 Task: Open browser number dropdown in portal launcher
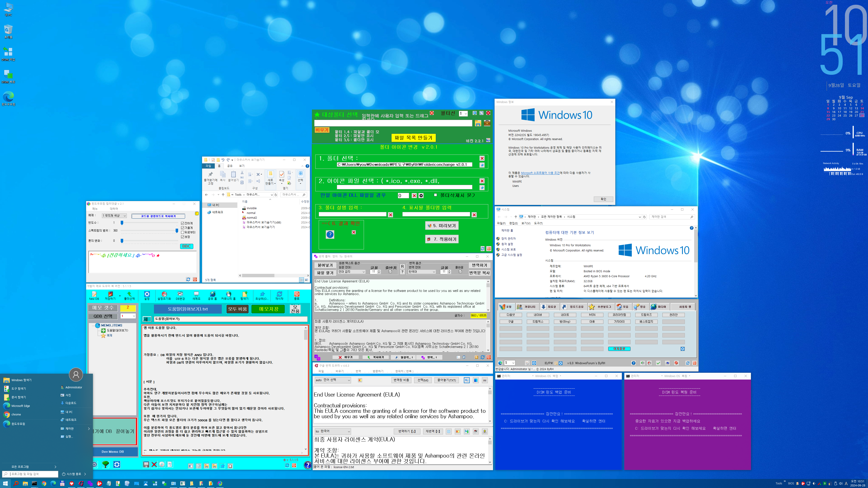pyautogui.click(x=510, y=363)
